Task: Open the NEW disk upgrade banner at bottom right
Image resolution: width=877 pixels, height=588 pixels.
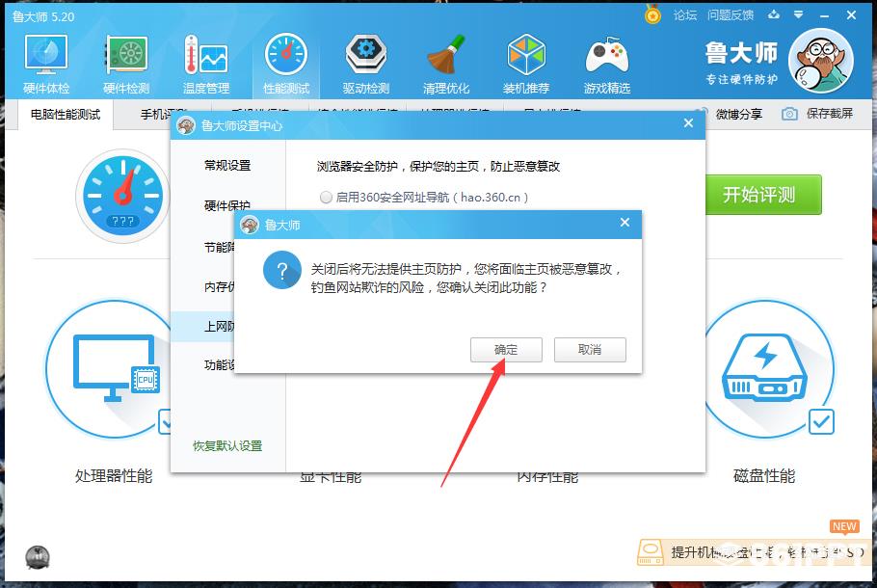Action: click(754, 552)
